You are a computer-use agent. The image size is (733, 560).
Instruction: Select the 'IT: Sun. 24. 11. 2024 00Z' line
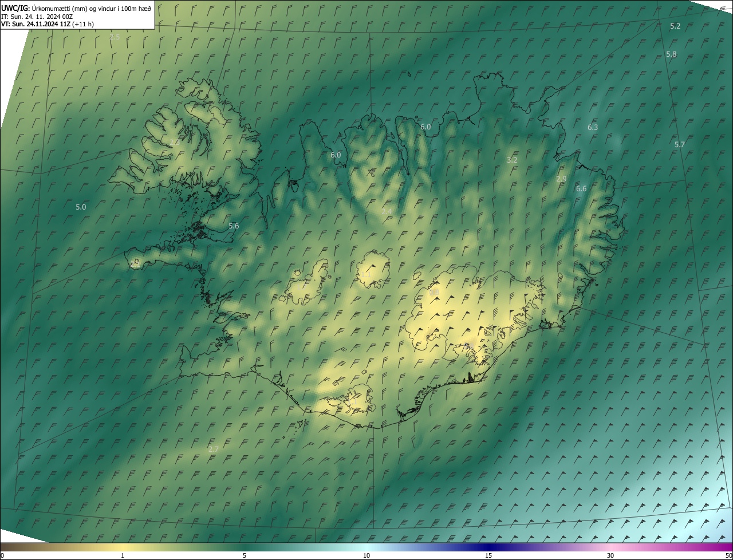pyautogui.click(x=37, y=16)
